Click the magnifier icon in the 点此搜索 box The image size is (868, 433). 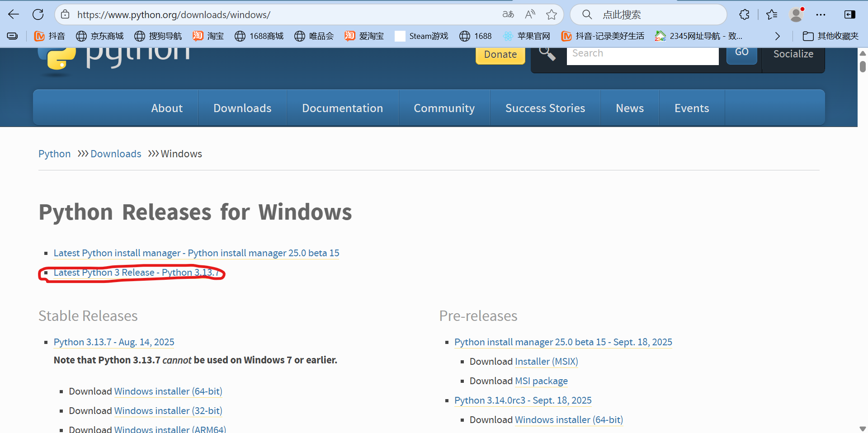[x=587, y=14]
